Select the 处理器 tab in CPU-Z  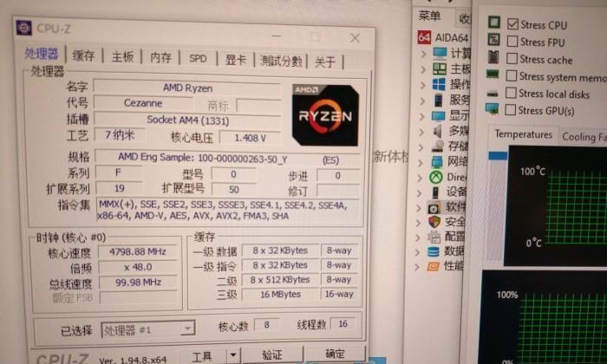click(x=42, y=54)
